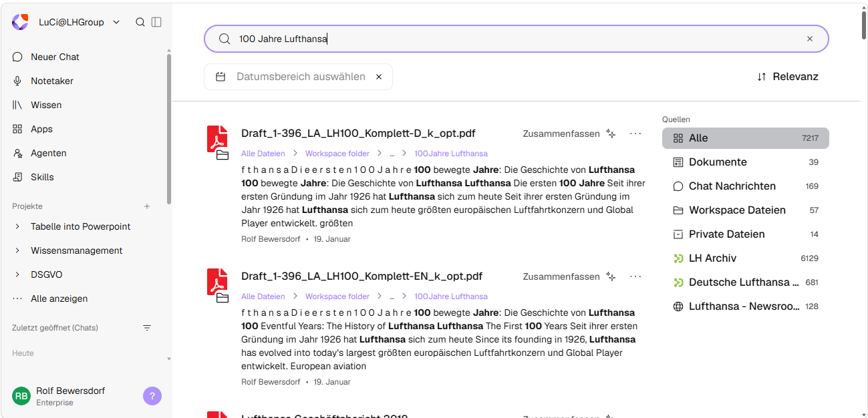Image resolution: width=868 pixels, height=418 pixels.
Task: Open the purple help question mark
Action: point(152,396)
